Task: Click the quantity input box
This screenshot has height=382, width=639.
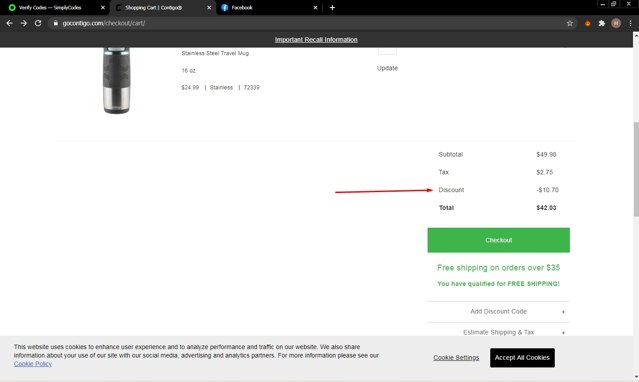Action: 387,51
